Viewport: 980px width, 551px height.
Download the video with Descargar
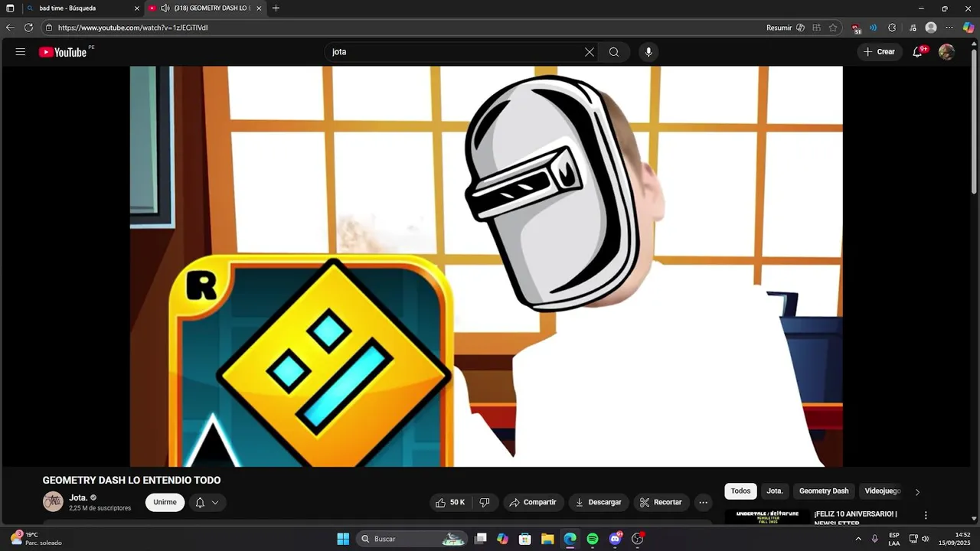pyautogui.click(x=599, y=502)
